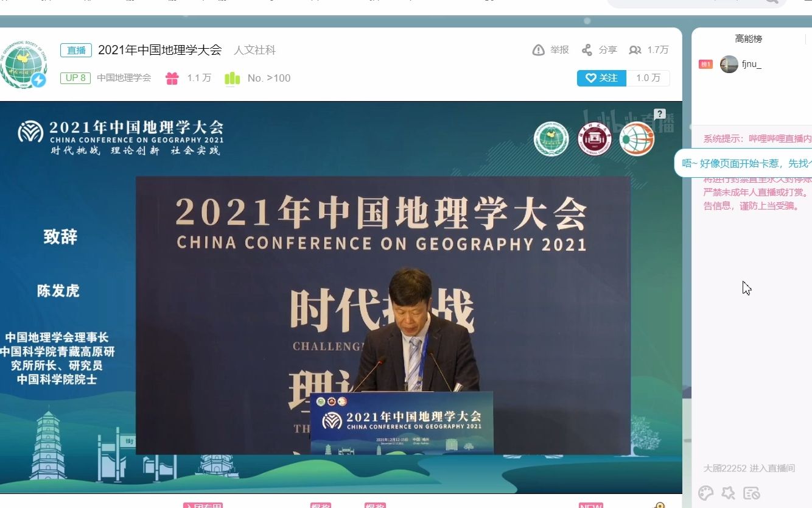Open the star magic wand effects icon

(x=728, y=493)
